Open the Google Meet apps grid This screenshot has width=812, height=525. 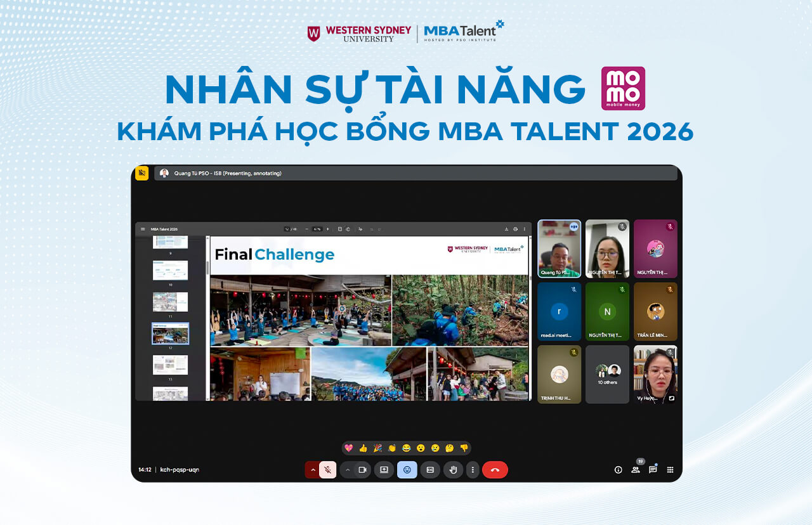pyautogui.click(x=670, y=470)
